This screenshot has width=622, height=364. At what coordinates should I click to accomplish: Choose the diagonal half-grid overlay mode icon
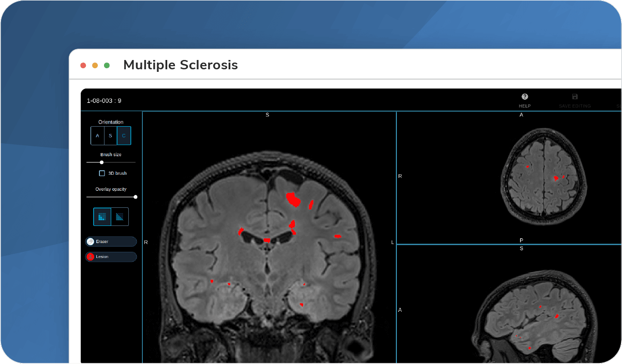tap(120, 217)
